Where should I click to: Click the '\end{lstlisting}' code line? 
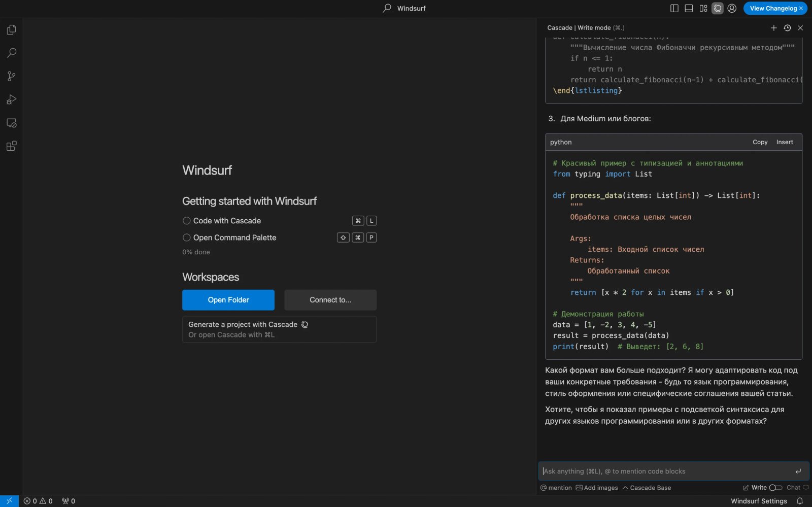point(587,90)
